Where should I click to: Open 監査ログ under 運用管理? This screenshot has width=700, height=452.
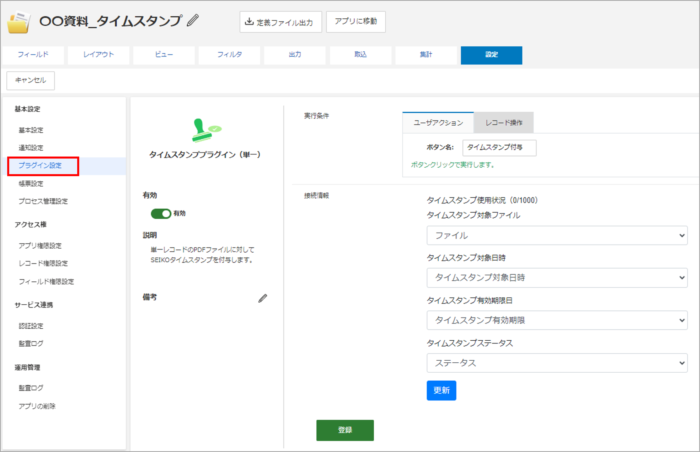[31, 388]
